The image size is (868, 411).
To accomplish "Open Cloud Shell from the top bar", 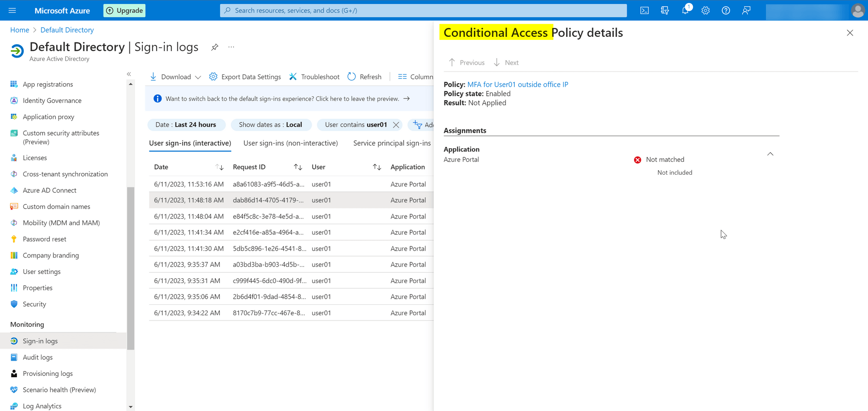I will point(644,10).
